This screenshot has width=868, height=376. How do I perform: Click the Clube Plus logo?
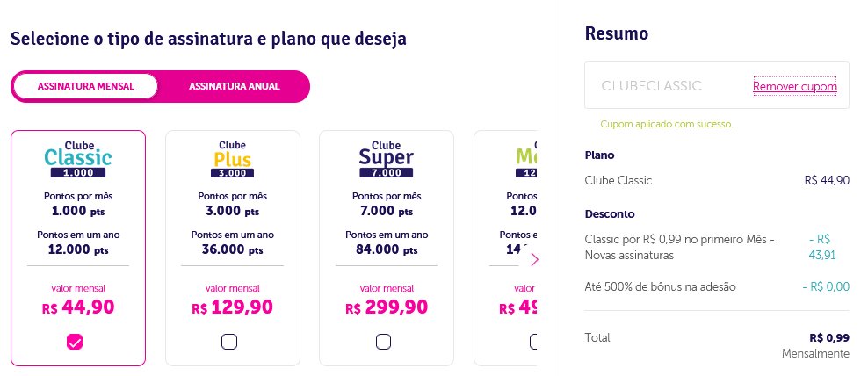232,159
